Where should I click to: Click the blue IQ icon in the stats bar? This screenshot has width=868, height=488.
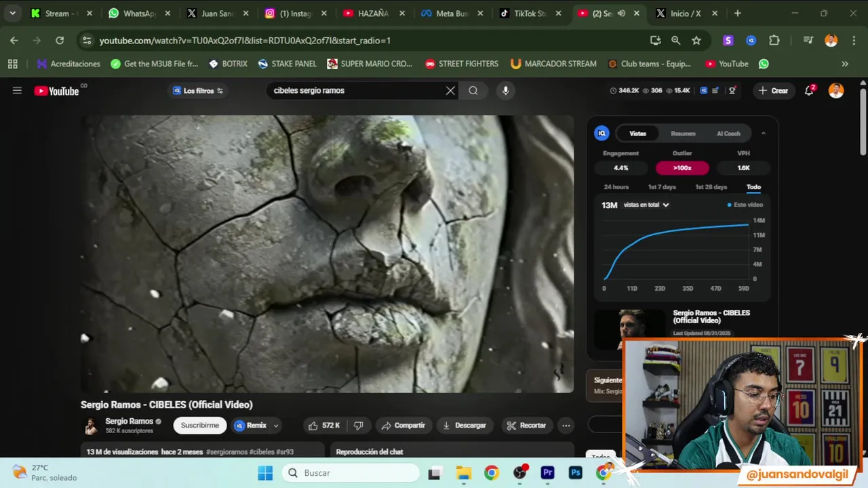click(x=704, y=91)
